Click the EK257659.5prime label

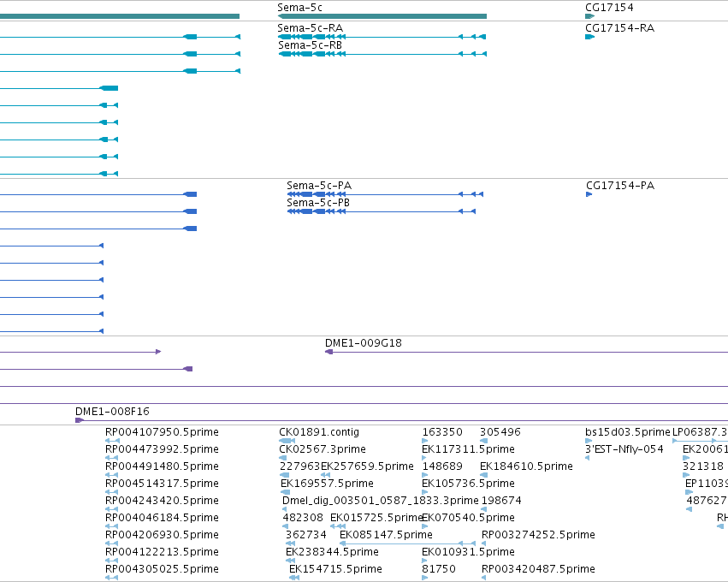click(x=367, y=466)
